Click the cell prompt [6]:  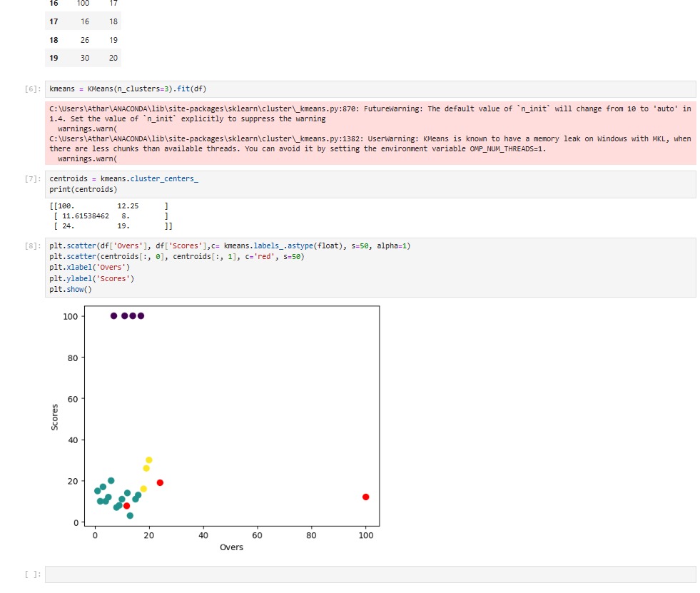(33, 89)
